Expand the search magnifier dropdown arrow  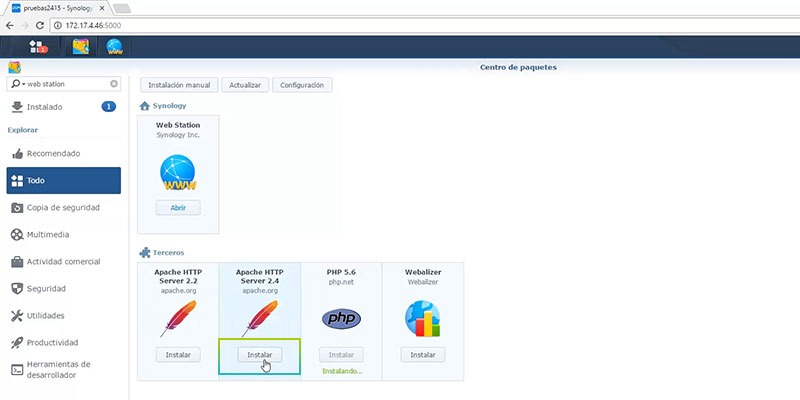click(23, 84)
